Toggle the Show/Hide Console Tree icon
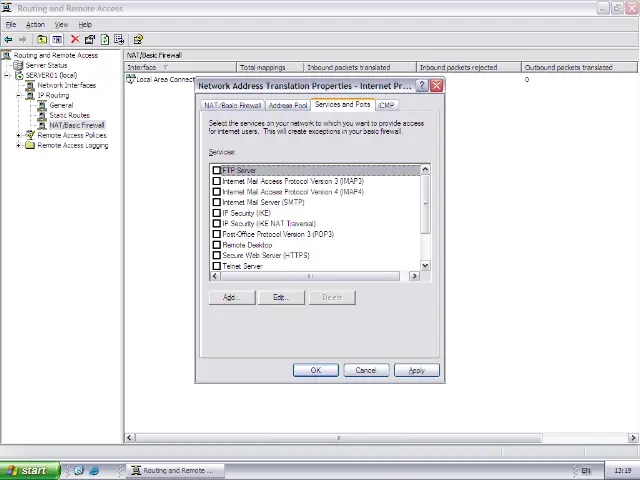Screen dimensions: 640x480 [57, 40]
